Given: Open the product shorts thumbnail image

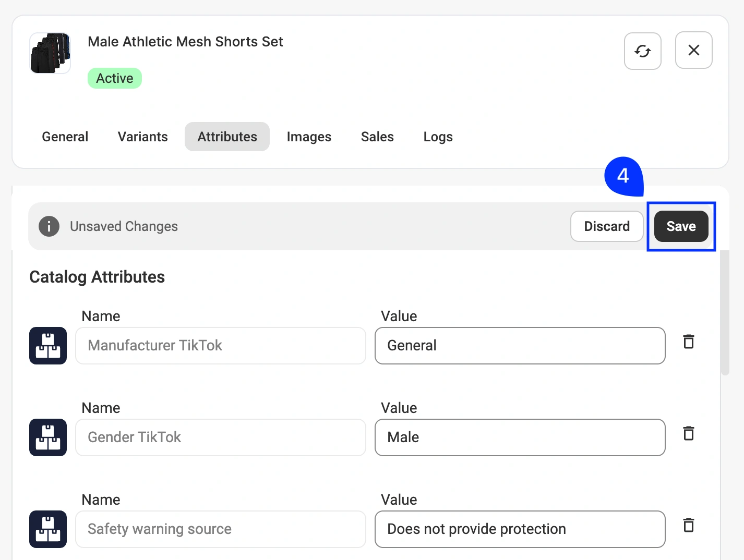Looking at the screenshot, I should (x=50, y=53).
